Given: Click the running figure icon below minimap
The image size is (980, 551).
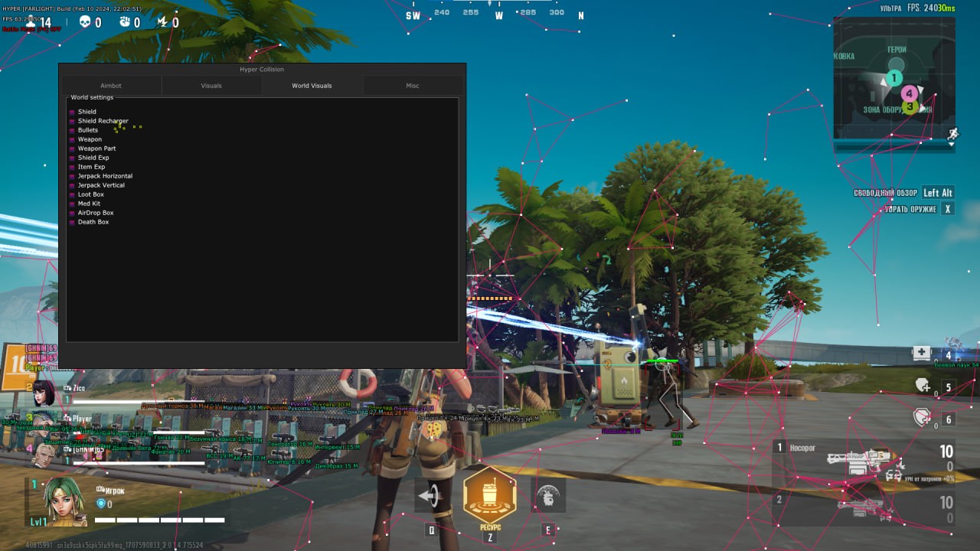Looking at the screenshot, I should pyautogui.click(x=952, y=133).
